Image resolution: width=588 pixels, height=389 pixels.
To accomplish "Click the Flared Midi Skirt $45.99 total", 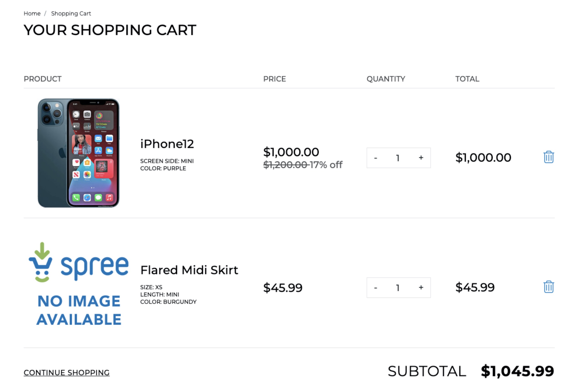I will (x=475, y=287).
